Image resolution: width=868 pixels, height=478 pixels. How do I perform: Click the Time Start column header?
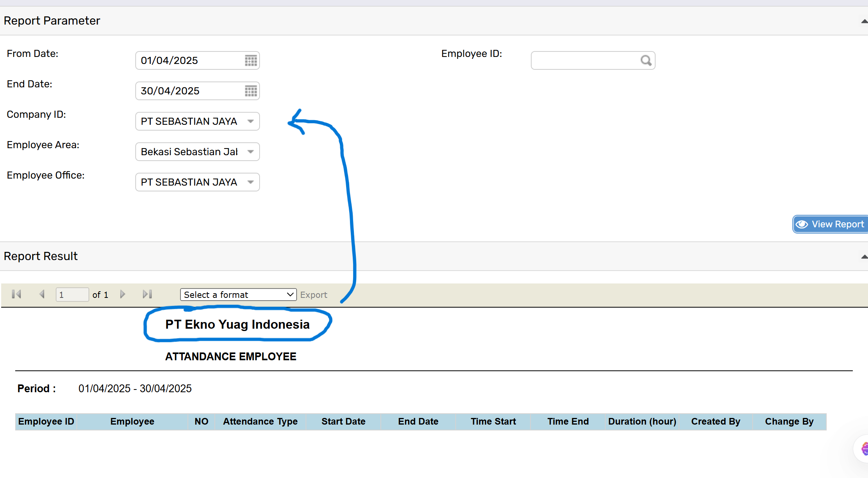493,421
